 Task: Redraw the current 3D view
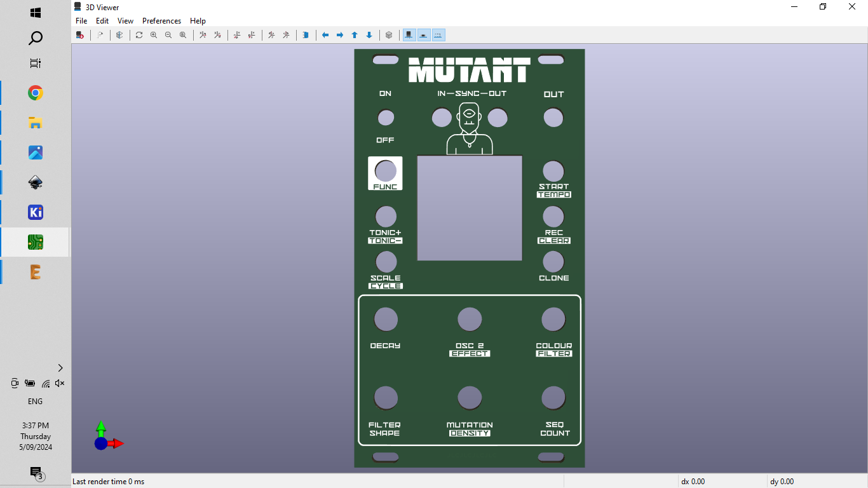pos(139,35)
